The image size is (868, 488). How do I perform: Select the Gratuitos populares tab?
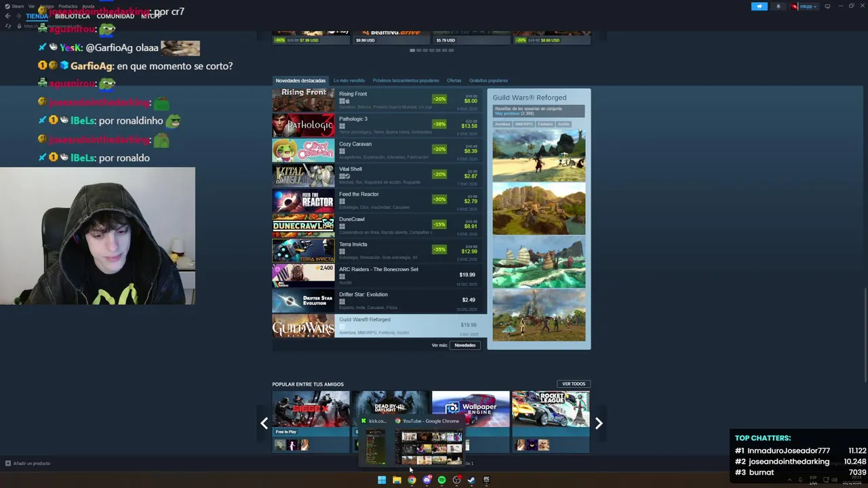(x=488, y=81)
